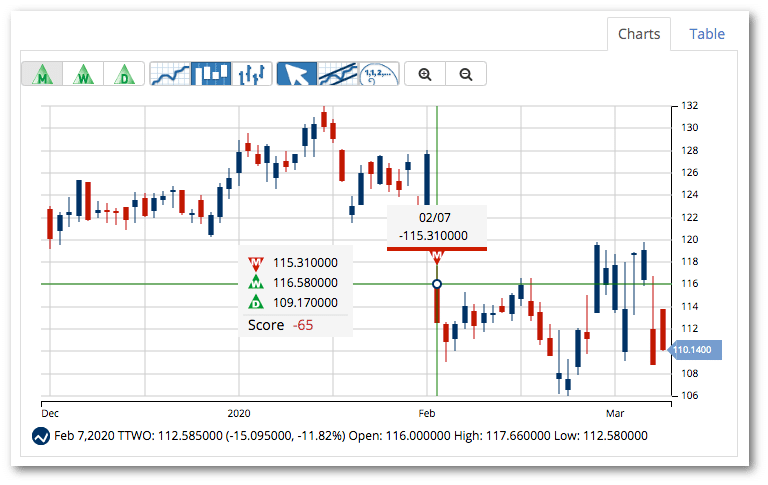Click the green D triangle in legend

point(256,302)
